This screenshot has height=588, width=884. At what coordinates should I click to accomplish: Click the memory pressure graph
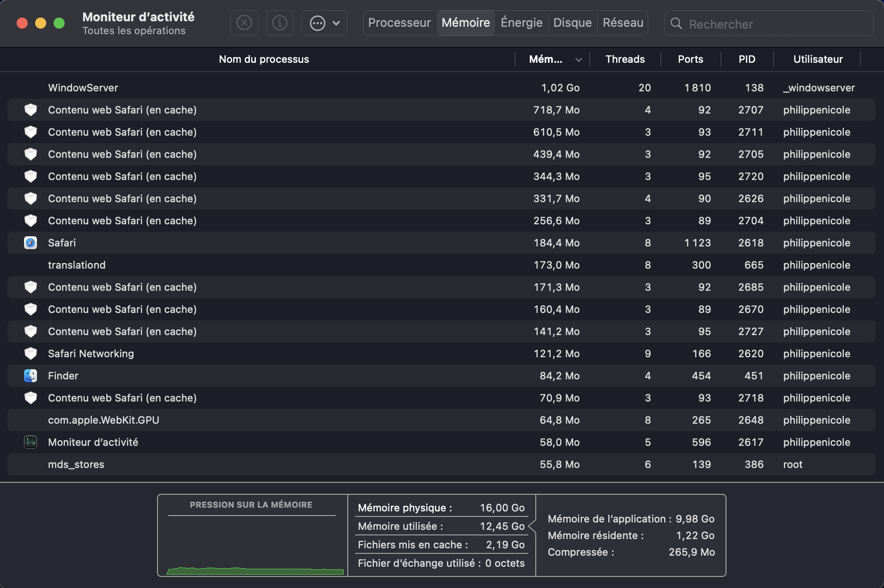pyautogui.click(x=255, y=546)
